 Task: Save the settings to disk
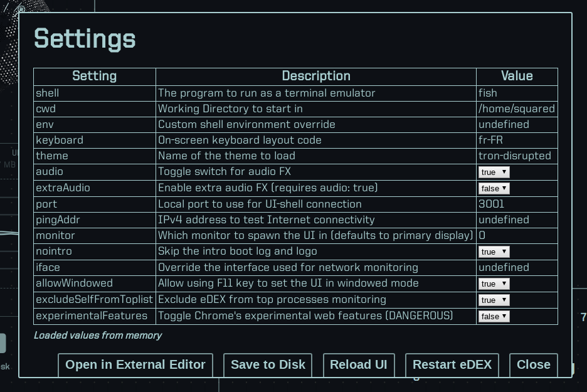(268, 364)
